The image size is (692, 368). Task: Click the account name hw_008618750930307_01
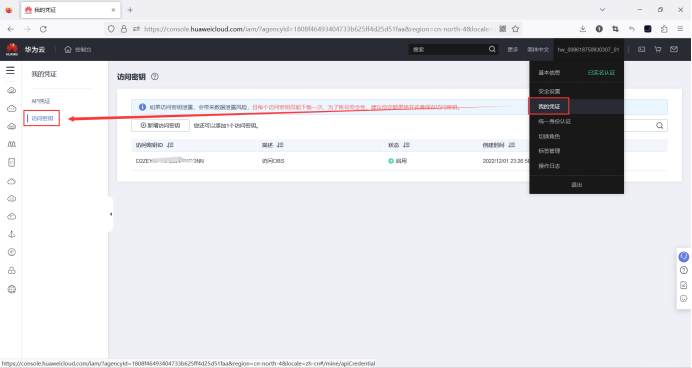click(588, 49)
